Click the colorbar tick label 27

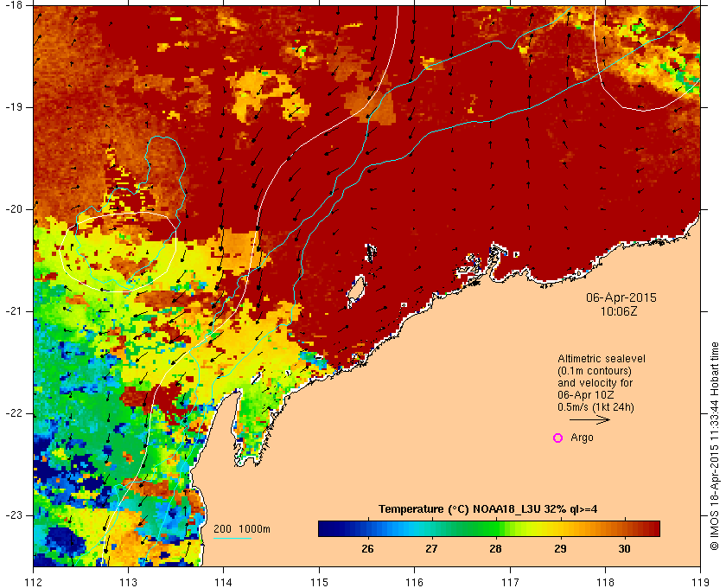(x=431, y=548)
